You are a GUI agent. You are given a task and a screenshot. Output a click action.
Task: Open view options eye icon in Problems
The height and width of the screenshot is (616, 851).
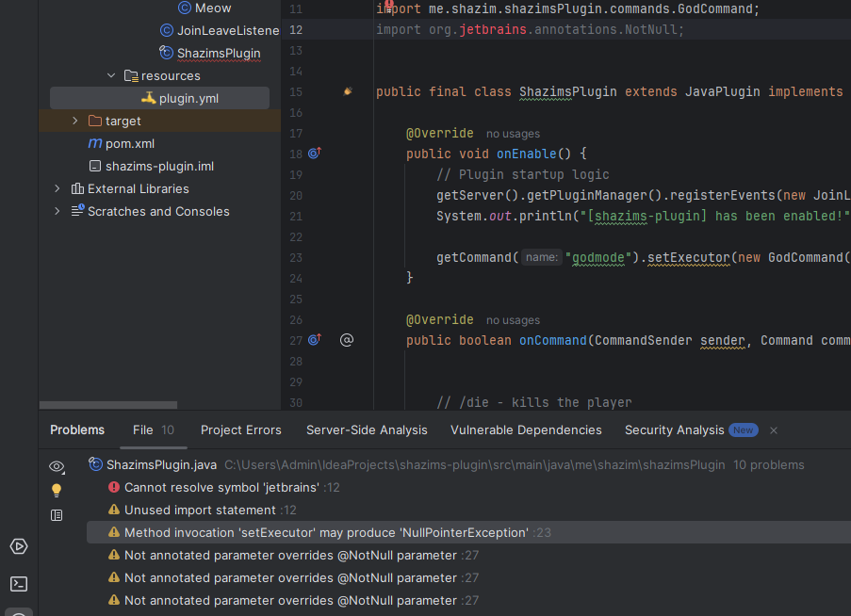[x=57, y=466]
